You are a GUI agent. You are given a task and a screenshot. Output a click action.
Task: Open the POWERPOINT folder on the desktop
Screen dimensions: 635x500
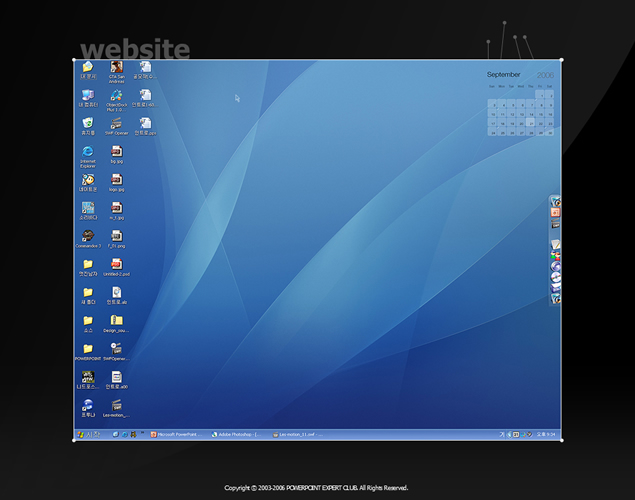tap(88, 349)
